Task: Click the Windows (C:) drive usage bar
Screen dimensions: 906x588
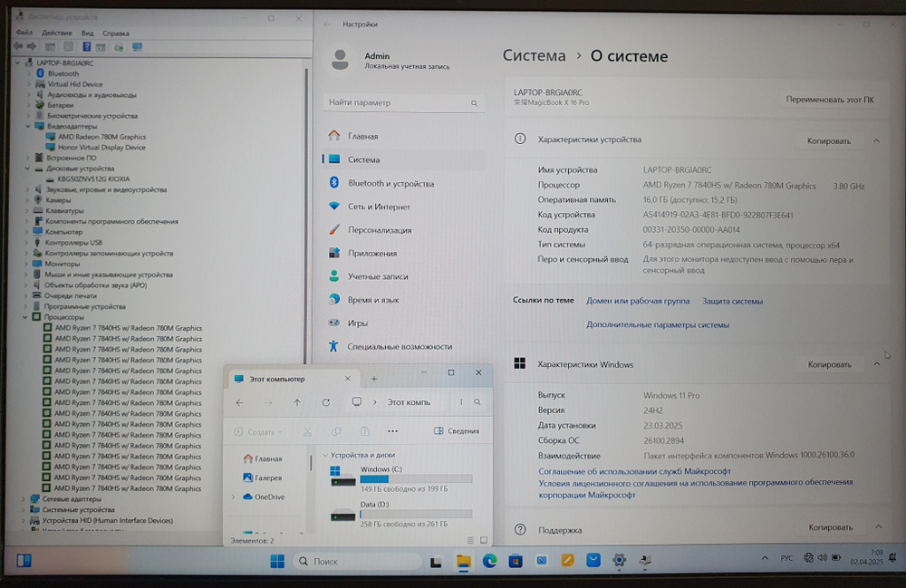Action: click(x=416, y=479)
